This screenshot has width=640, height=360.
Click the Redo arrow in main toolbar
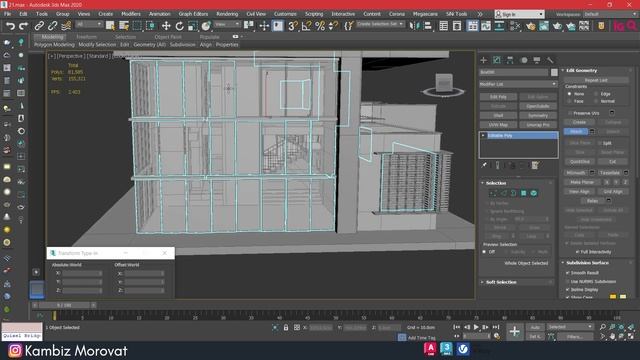pyautogui.click(x=23, y=26)
